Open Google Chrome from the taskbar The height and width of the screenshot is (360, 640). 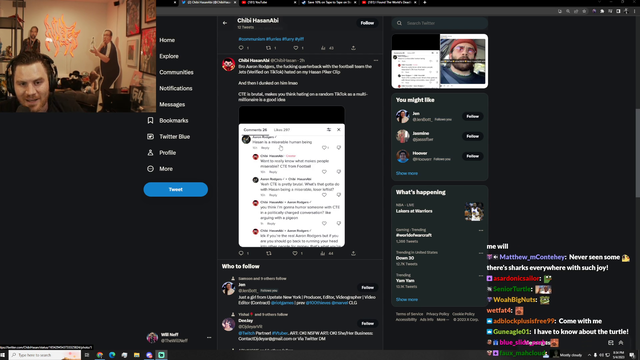pos(100,355)
